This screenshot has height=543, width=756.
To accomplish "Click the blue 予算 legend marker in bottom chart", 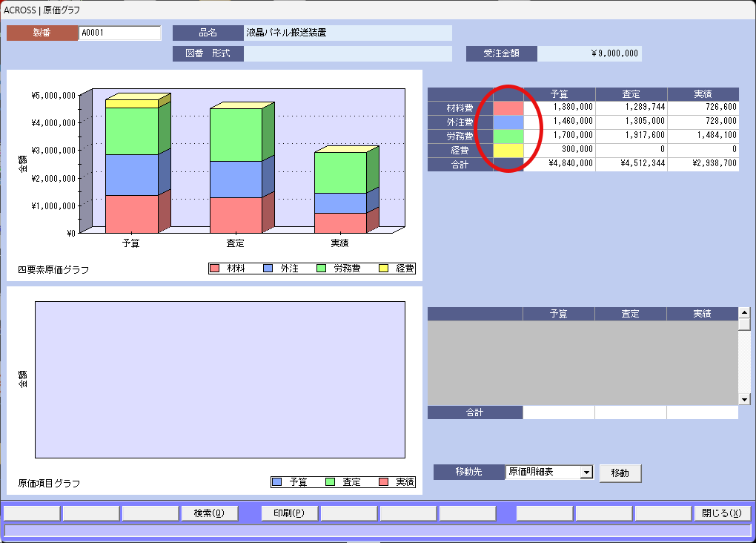I will pyautogui.click(x=277, y=482).
